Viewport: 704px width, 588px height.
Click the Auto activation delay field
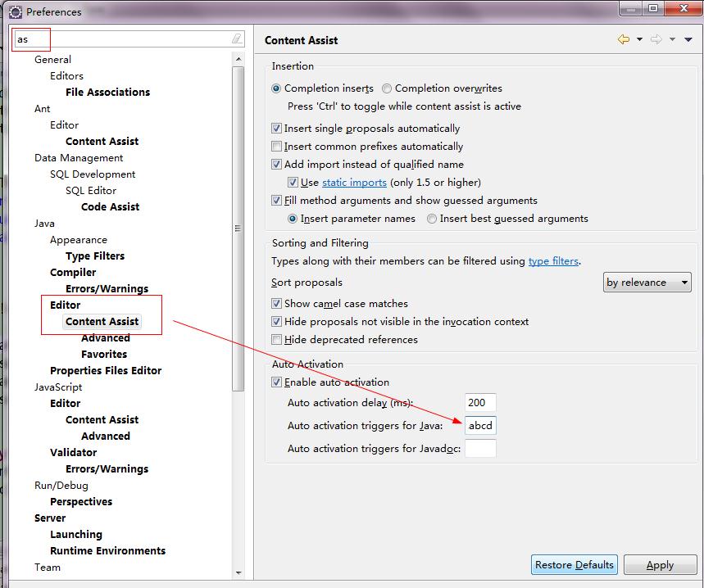click(x=480, y=403)
